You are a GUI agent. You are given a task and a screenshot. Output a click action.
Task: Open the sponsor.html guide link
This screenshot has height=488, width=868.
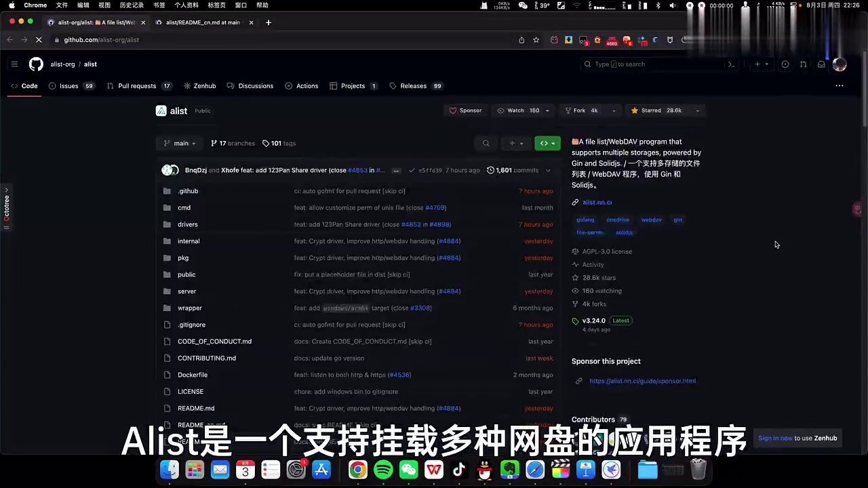pos(642,381)
